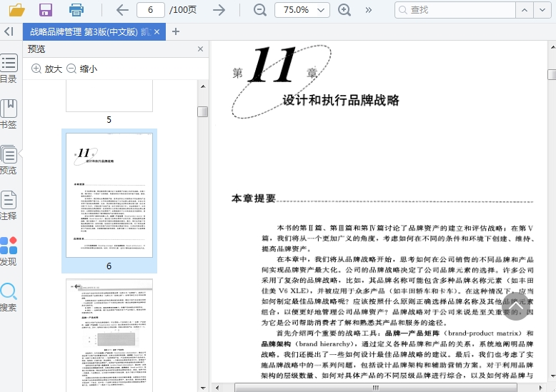Open the 搜索 search panel
This screenshot has width=556, height=392.
coord(9,297)
